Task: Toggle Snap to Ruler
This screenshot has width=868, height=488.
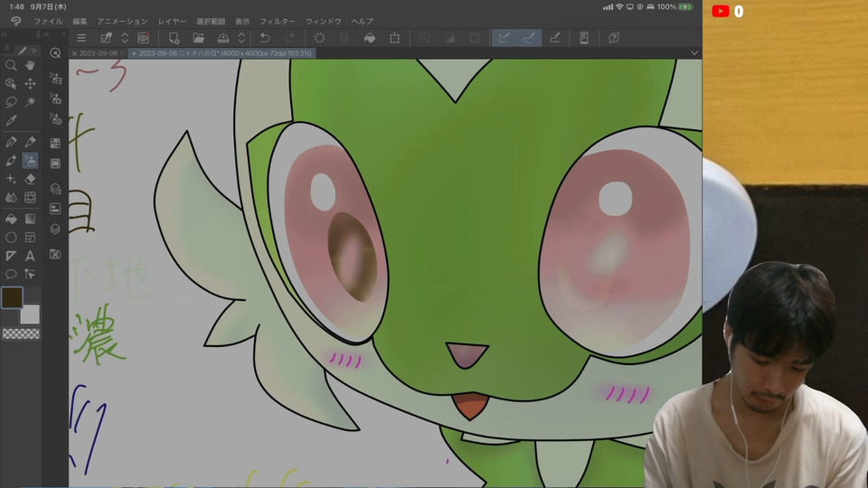Action: 504,38
